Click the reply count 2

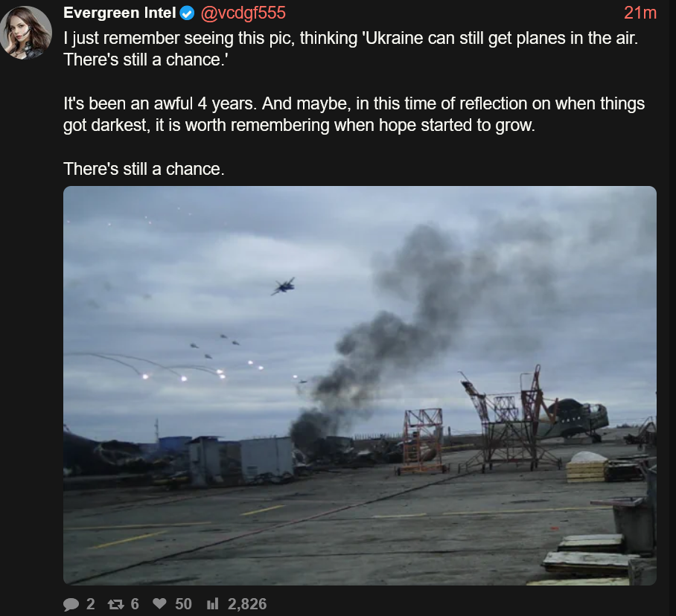click(x=91, y=604)
